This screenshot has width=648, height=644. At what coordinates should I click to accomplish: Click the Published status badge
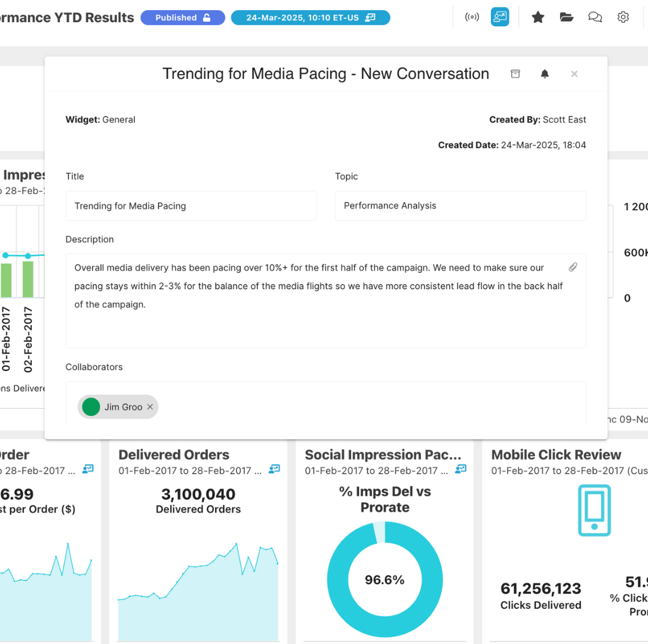pyautogui.click(x=183, y=18)
